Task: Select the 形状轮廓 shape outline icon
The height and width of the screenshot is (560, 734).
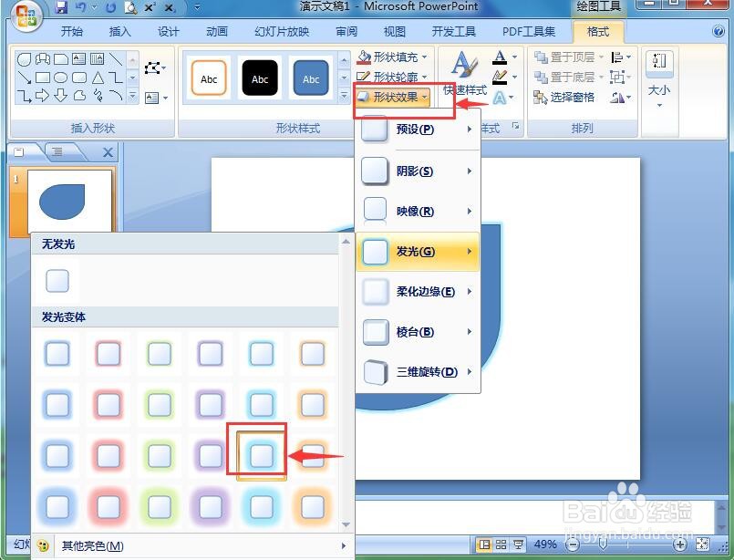Action: (x=362, y=76)
